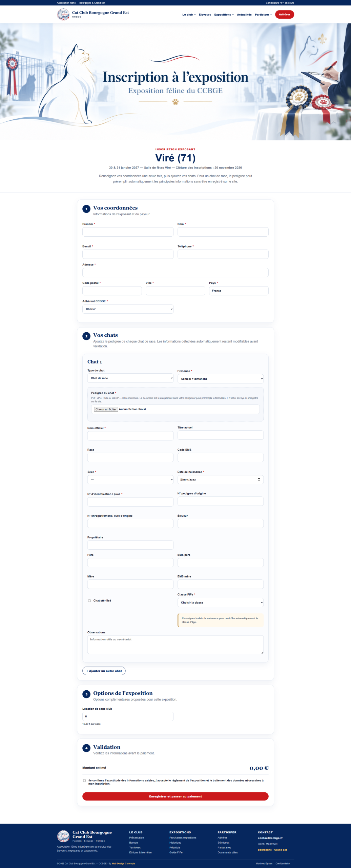Go to the Actualités menu item

(244, 15)
